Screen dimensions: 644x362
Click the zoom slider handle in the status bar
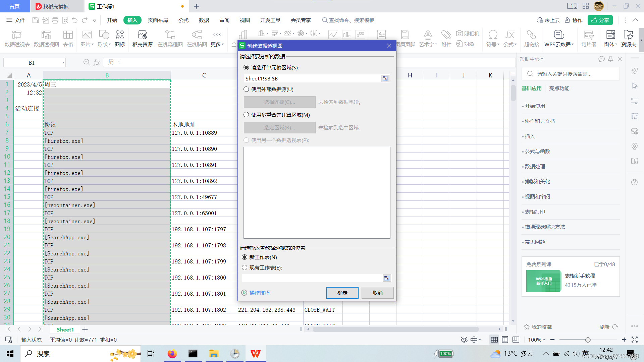[588, 340]
